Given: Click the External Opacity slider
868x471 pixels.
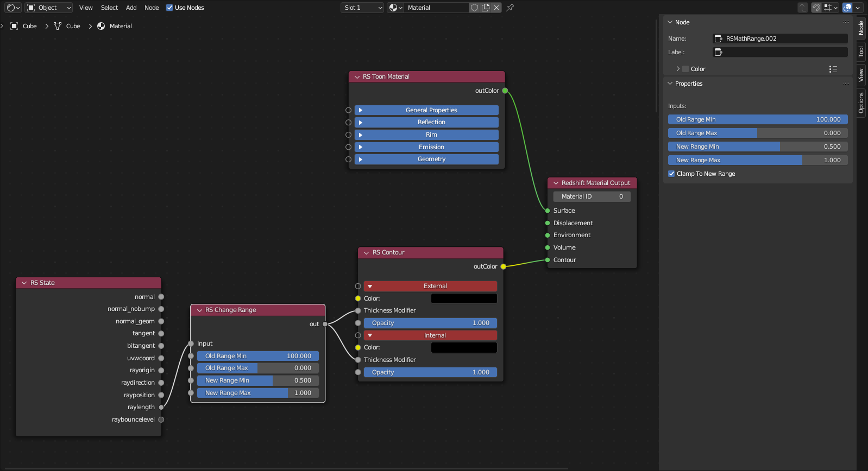Looking at the screenshot, I should pos(431,323).
